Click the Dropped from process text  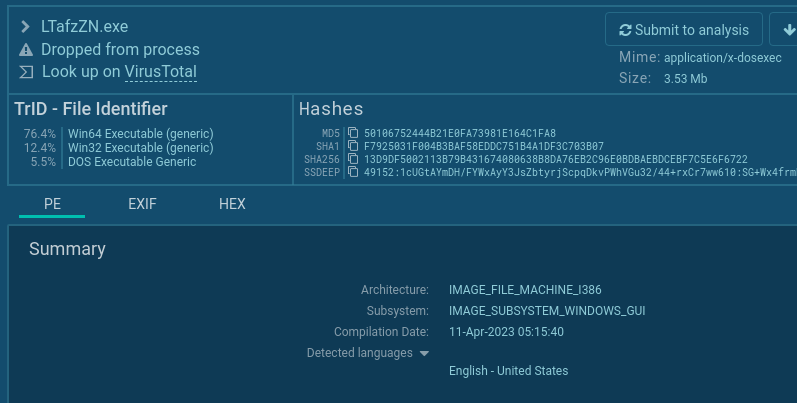point(120,49)
